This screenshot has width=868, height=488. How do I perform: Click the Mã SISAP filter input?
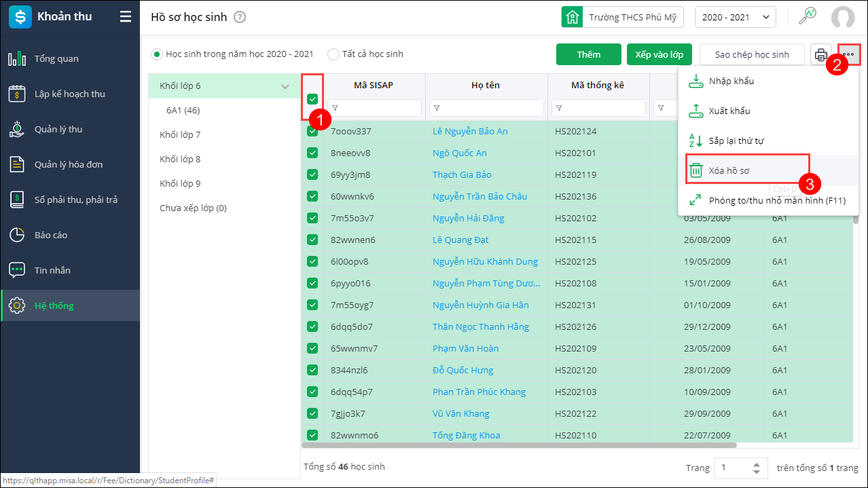[374, 108]
